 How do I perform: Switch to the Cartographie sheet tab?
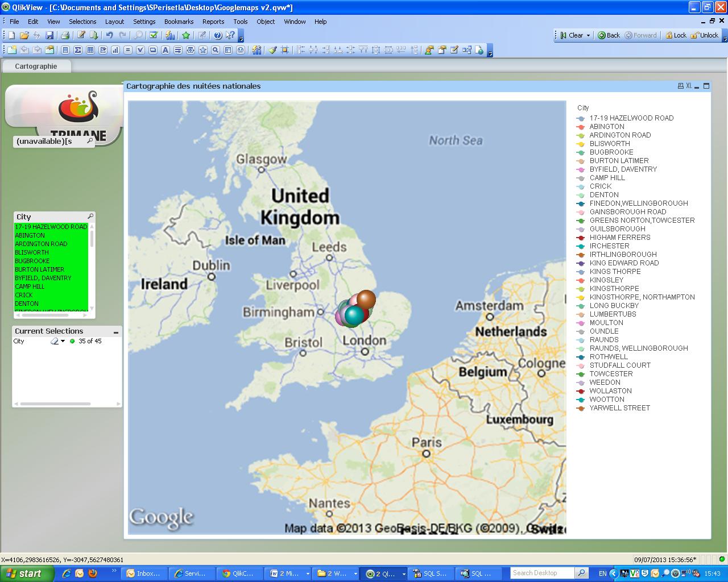(x=36, y=66)
